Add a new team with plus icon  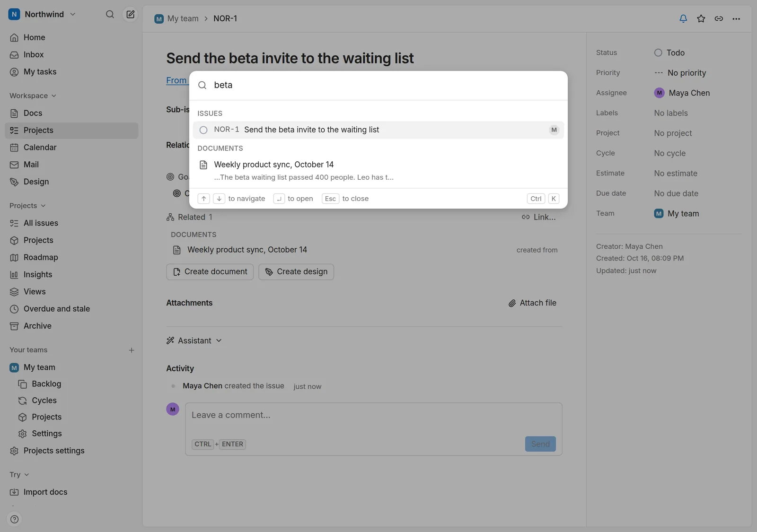coord(132,350)
